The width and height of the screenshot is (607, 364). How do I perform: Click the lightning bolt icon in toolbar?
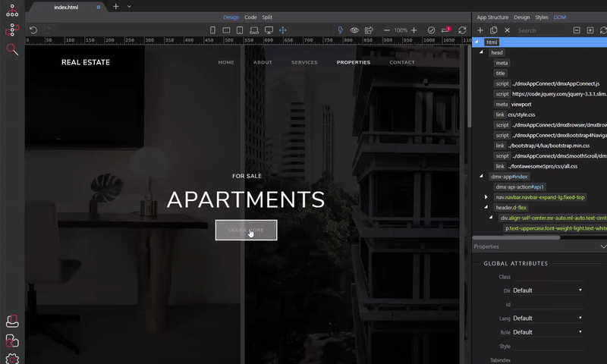340,30
